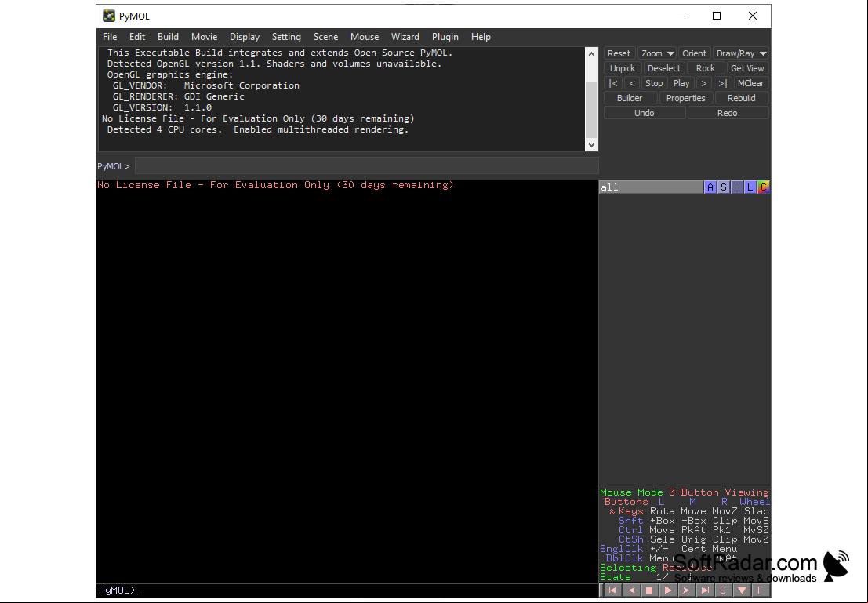Click the log scrollbar up arrow
This screenshot has width=868, height=603.
[591, 53]
